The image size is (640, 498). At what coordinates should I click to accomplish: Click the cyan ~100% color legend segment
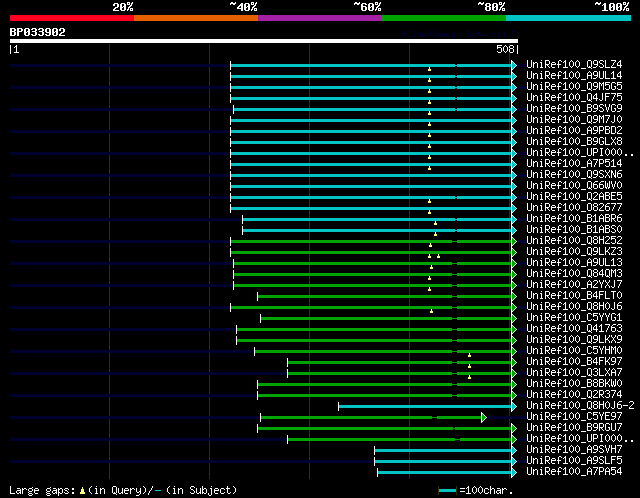[x=568, y=18]
